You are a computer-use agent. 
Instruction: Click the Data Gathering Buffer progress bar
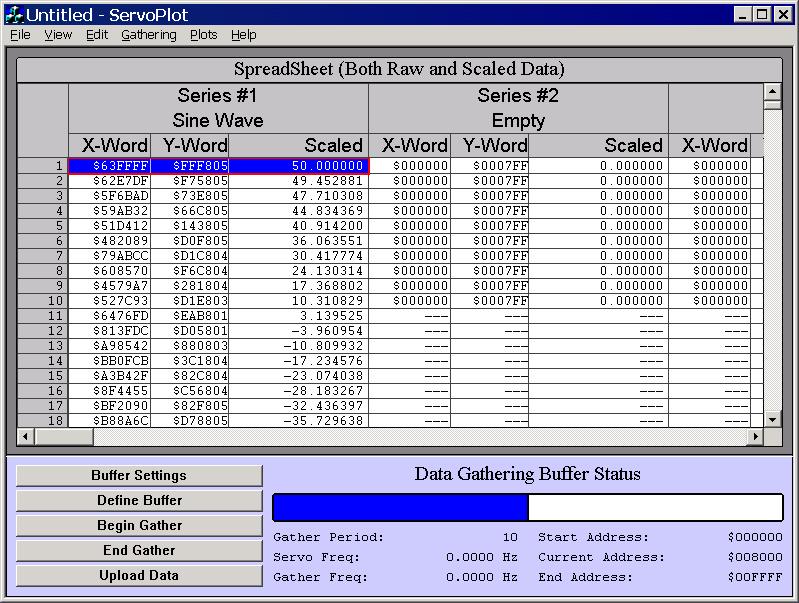(527, 507)
